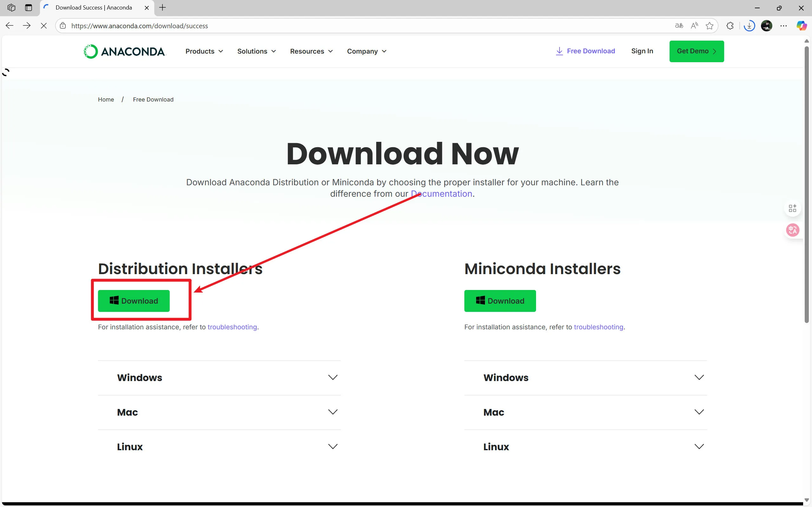812x507 pixels.
Task: Expand Mac section under Distribution Installers
Action: point(219,412)
